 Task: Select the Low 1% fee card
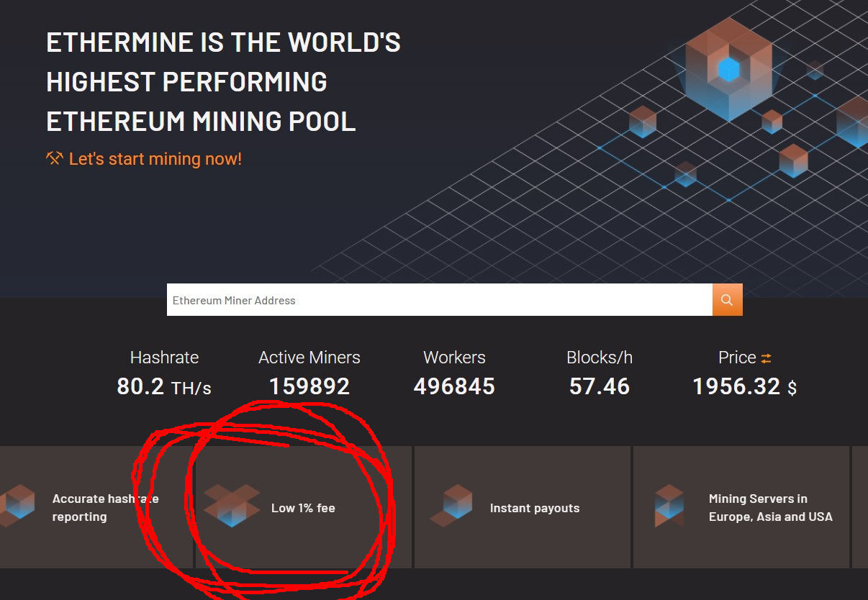(303, 507)
